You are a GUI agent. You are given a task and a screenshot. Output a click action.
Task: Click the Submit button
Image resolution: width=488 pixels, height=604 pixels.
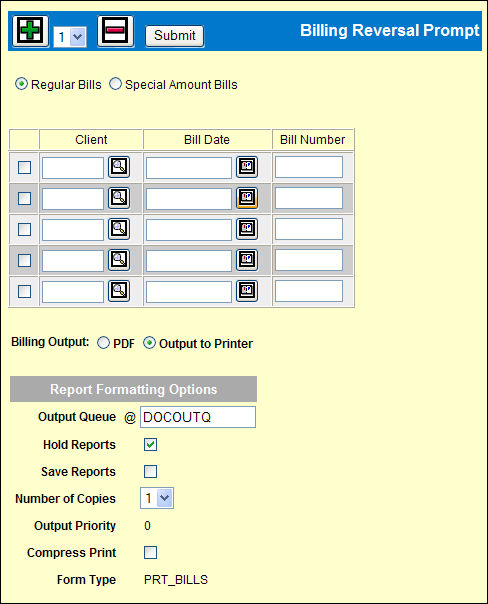pos(174,36)
